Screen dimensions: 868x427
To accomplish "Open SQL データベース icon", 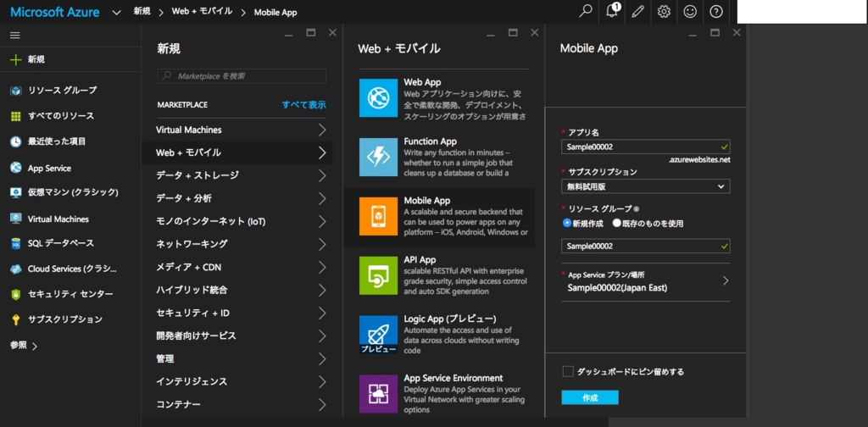I will (16, 243).
